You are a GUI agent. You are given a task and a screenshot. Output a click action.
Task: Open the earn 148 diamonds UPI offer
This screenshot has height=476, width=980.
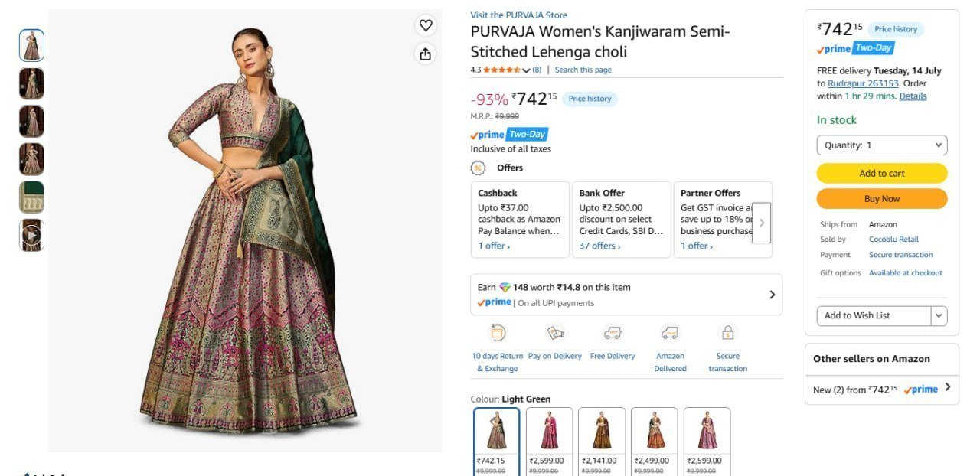tap(626, 295)
